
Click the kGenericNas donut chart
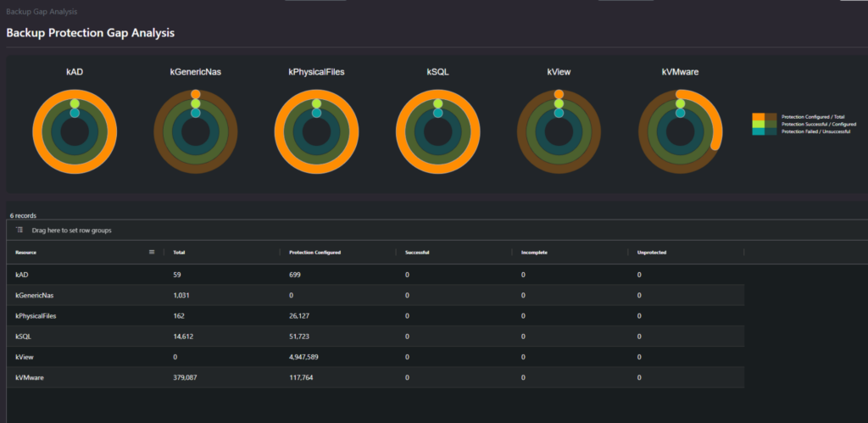click(196, 131)
